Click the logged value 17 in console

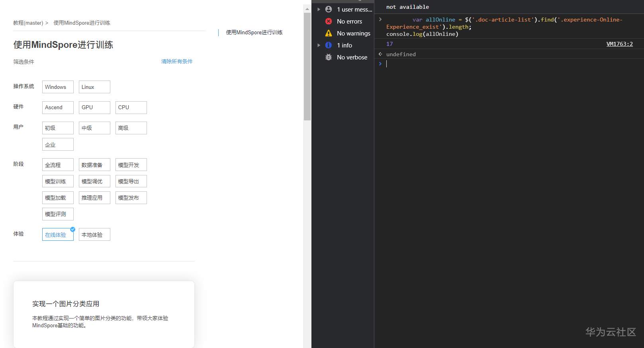tap(390, 44)
